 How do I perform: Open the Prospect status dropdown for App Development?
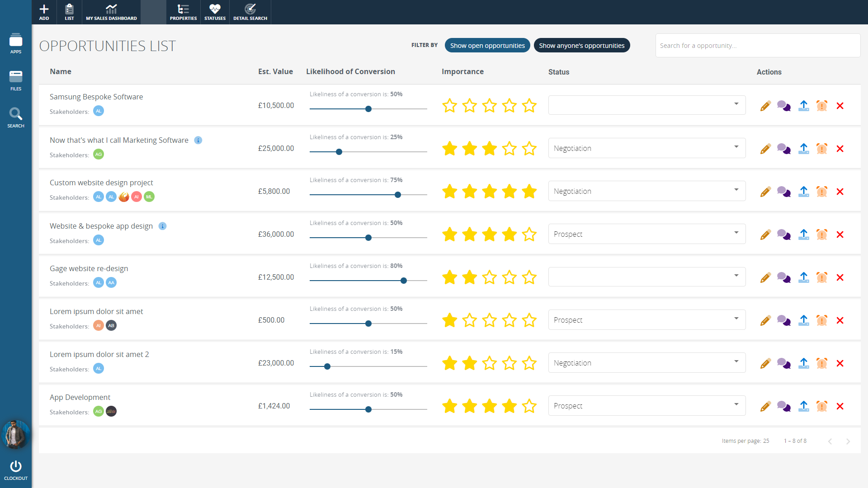(x=646, y=406)
